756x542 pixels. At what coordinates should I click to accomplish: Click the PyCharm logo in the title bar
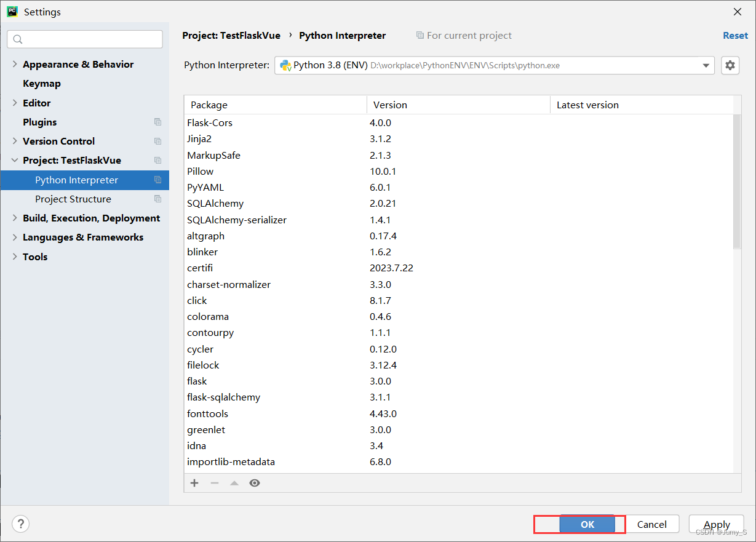[12, 11]
